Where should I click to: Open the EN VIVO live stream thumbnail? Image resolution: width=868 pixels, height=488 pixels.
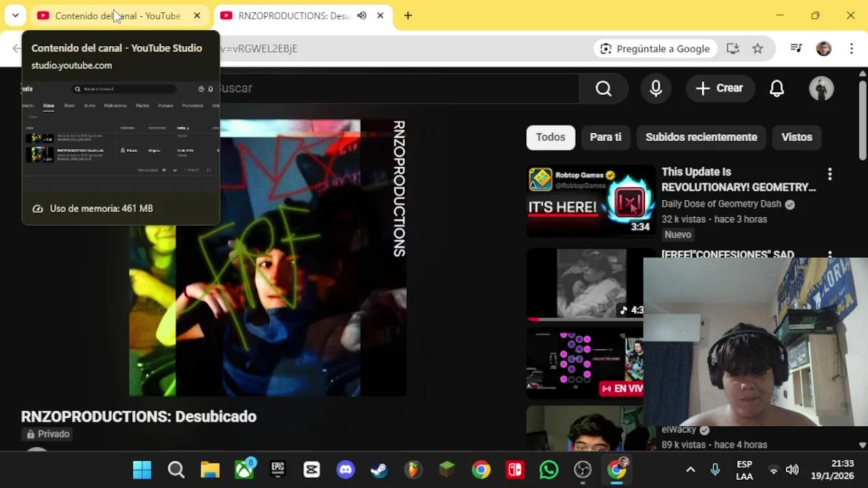585,363
